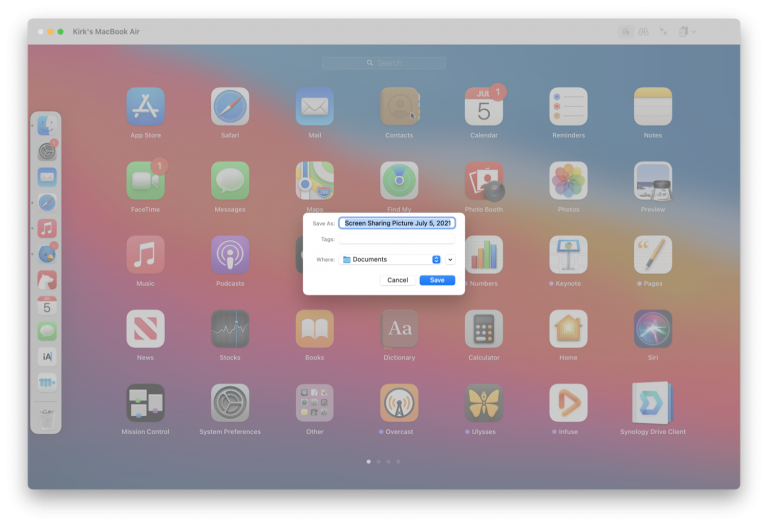Open the Ulysses app
This screenshot has width=768, height=526.
coord(484,403)
